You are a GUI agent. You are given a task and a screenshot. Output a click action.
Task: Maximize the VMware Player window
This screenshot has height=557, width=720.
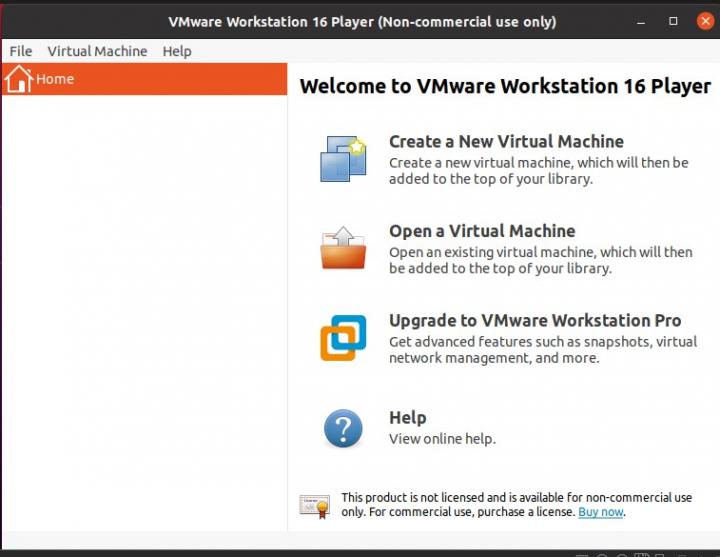coord(673,21)
